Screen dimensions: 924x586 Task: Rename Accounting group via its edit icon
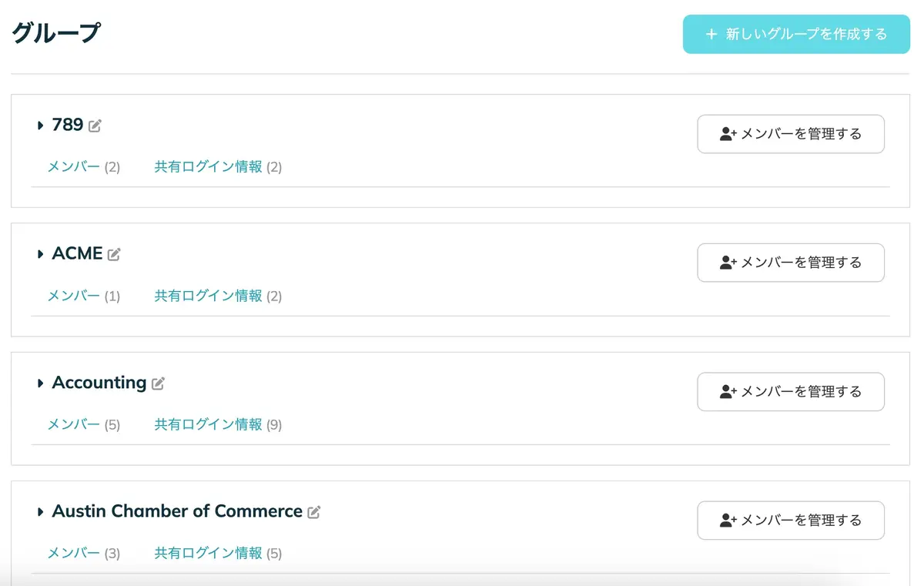pos(158,383)
